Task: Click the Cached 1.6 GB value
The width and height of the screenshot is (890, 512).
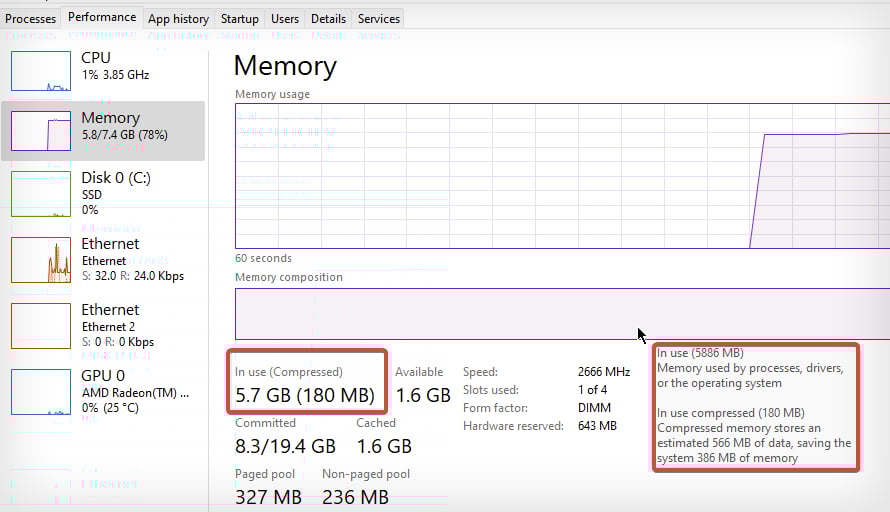Action: tap(384, 446)
